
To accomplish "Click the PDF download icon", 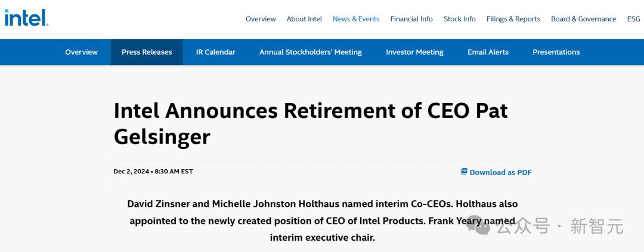I will tap(464, 172).
